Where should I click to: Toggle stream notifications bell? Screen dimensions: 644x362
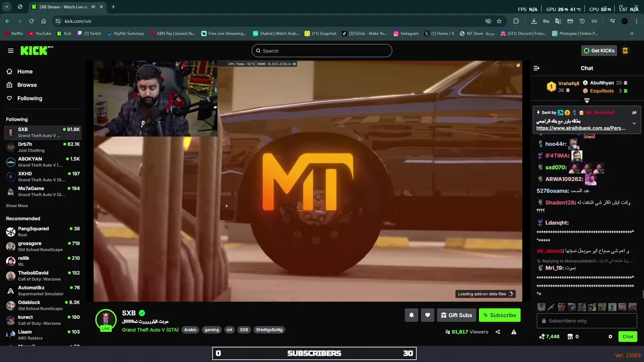[411, 315]
